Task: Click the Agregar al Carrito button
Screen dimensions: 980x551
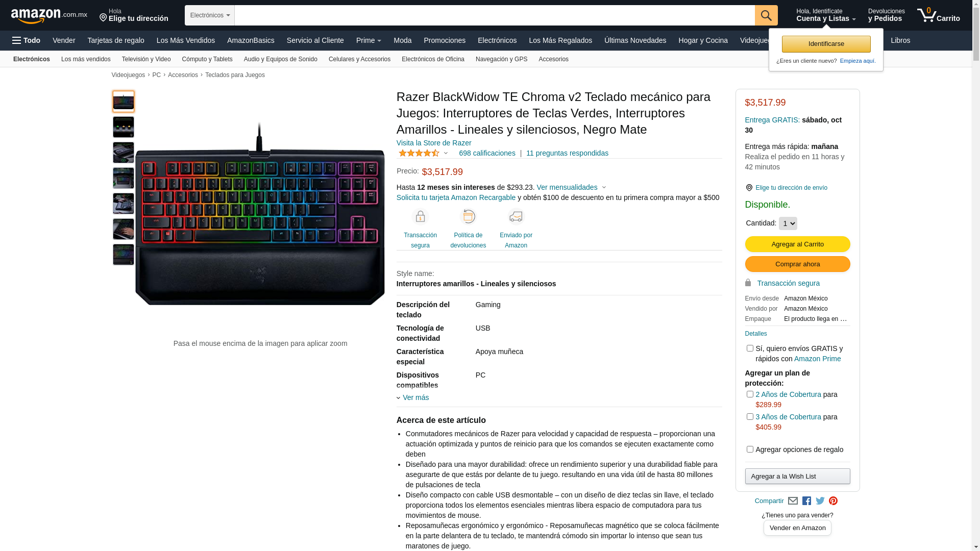Action: click(797, 244)
